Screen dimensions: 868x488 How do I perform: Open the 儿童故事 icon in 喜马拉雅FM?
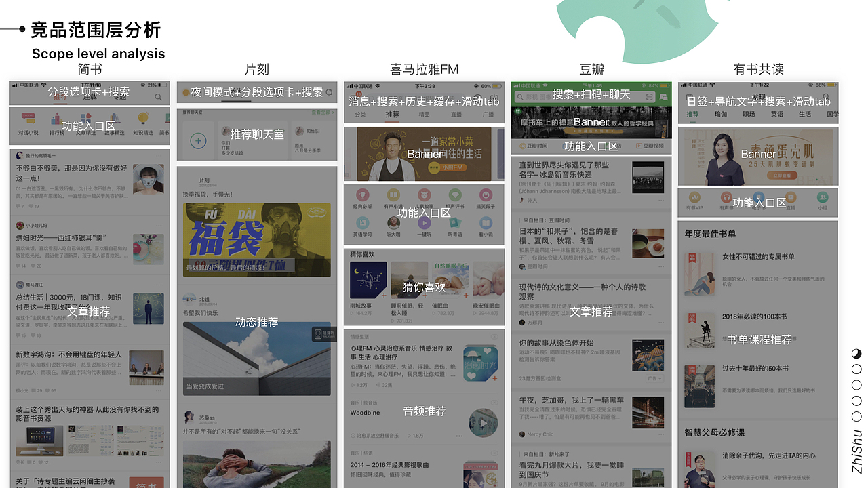coord(424,195)
